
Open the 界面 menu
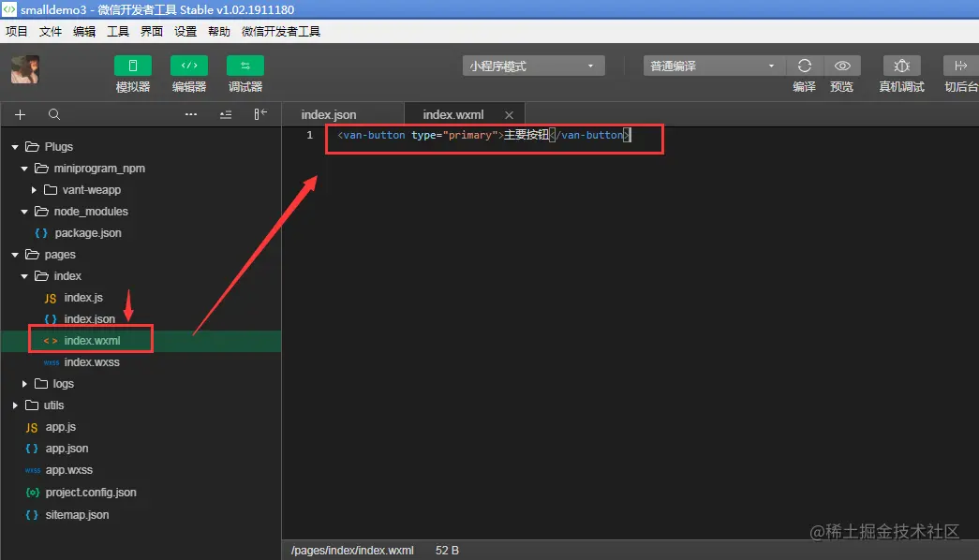[151, 31]
